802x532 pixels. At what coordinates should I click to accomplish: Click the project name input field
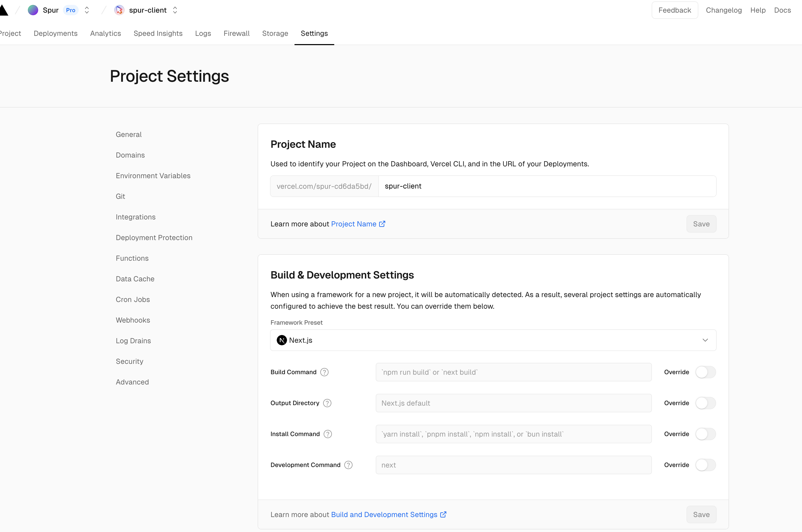(547, 186)
